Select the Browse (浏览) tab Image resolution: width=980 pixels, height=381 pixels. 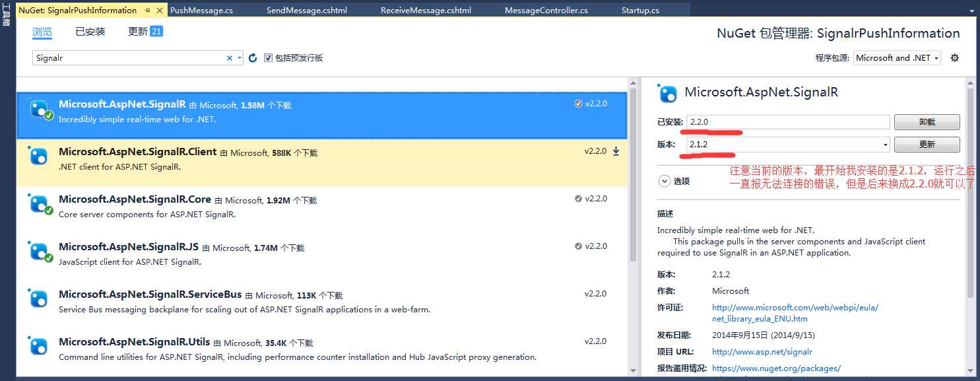(x=42, y=32)
